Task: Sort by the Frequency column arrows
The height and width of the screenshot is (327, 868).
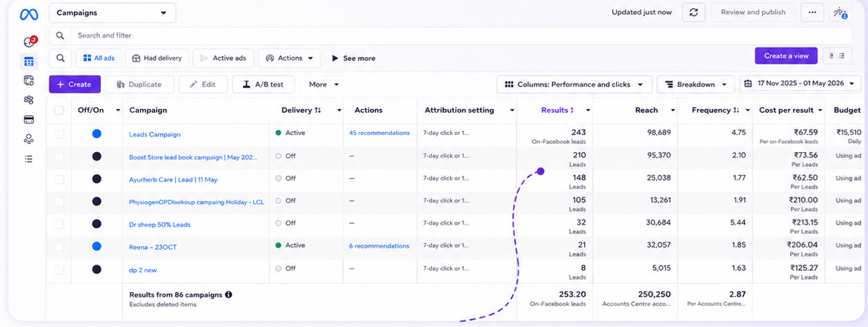Action: [736, 110]
